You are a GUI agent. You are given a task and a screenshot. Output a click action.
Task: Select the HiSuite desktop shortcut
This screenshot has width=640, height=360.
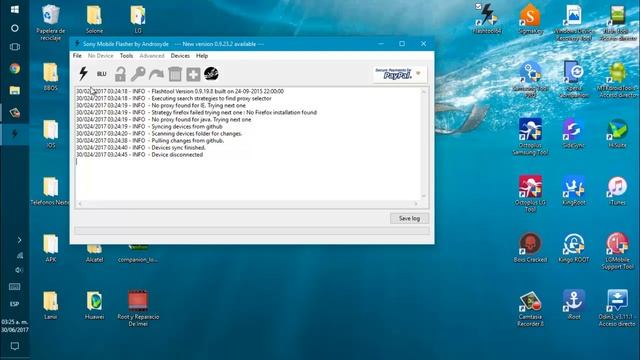617,133
